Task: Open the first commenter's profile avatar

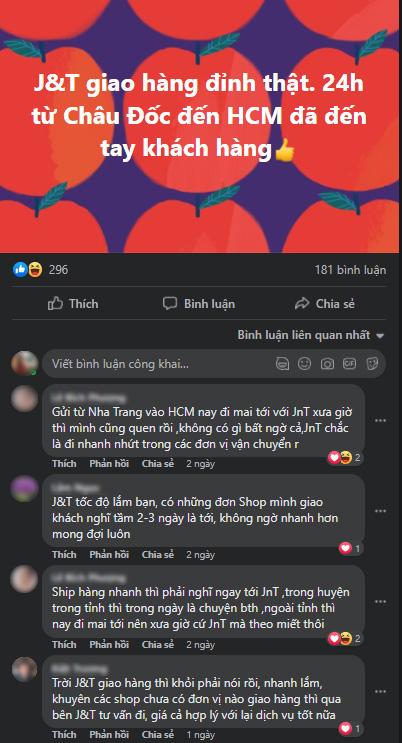Action: 24,399
